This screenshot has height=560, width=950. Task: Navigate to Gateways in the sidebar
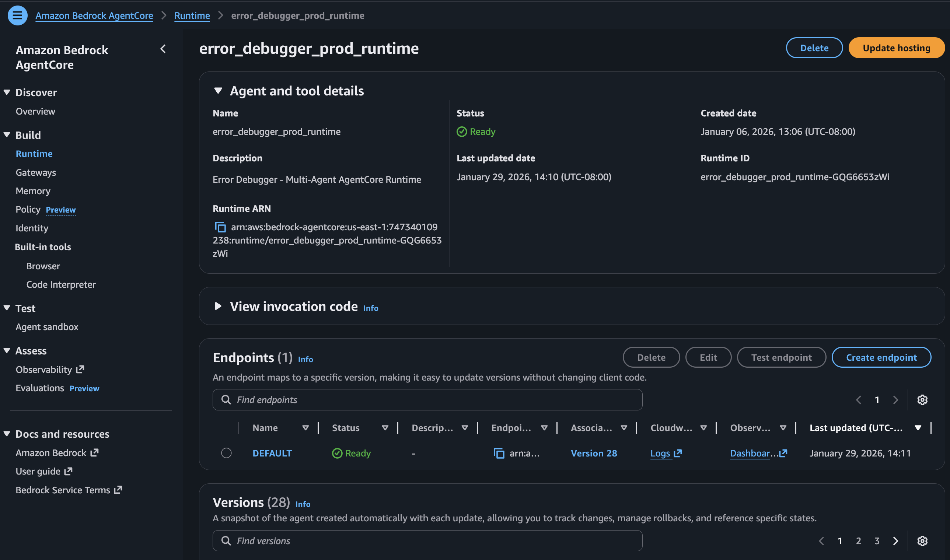click(x=36, y=172)
